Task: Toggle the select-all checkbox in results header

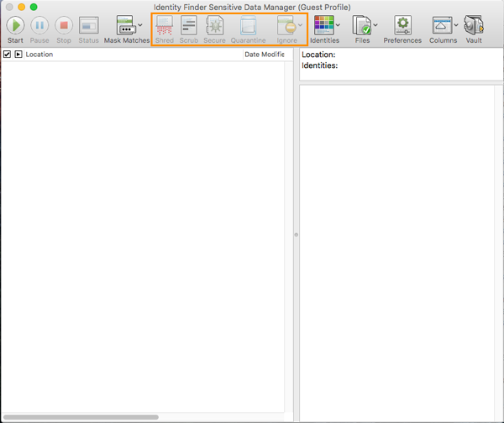Action: pos(8,55)
